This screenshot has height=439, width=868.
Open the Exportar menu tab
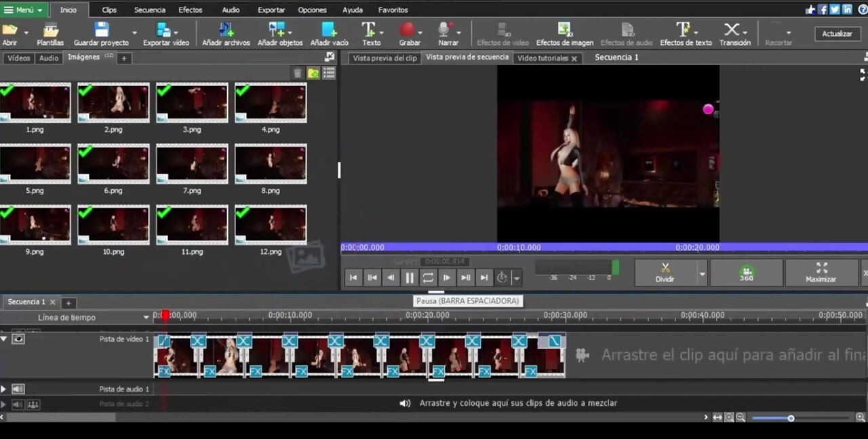click(x=271, y=10)
